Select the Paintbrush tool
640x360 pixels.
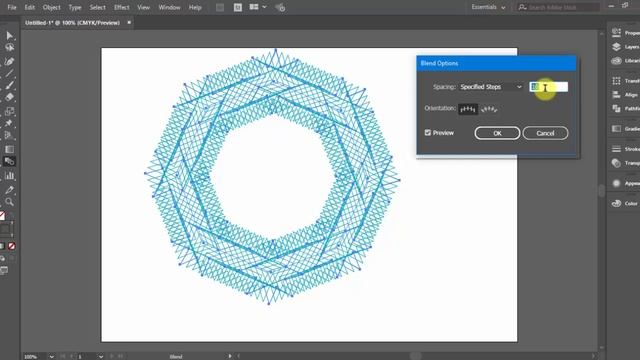[x=9, y=85]
